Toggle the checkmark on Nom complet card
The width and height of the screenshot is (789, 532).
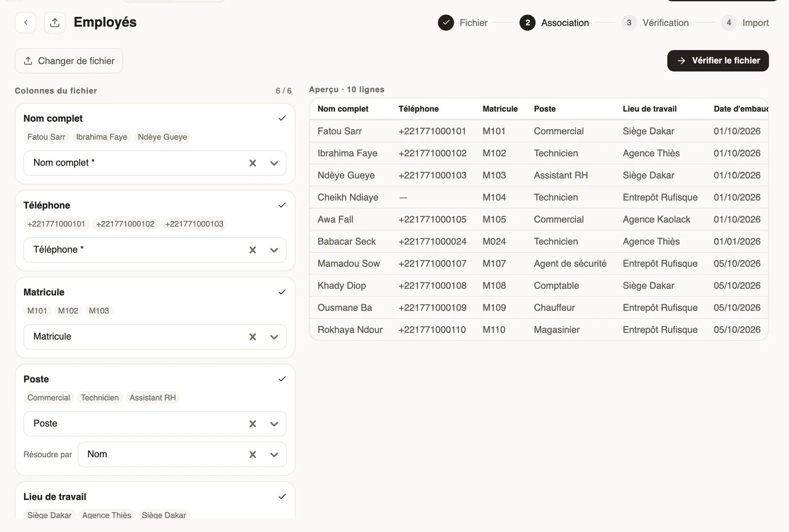coord(282,118)
